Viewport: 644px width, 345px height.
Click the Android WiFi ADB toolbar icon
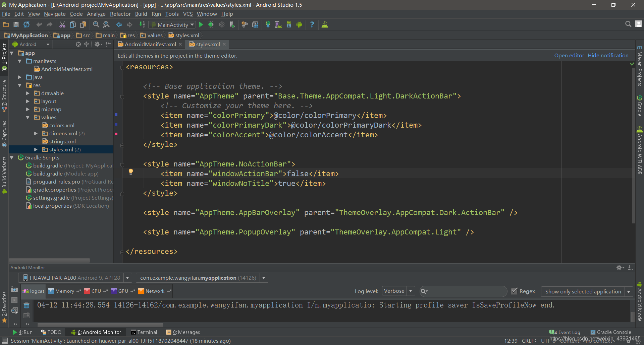point(325,24)
